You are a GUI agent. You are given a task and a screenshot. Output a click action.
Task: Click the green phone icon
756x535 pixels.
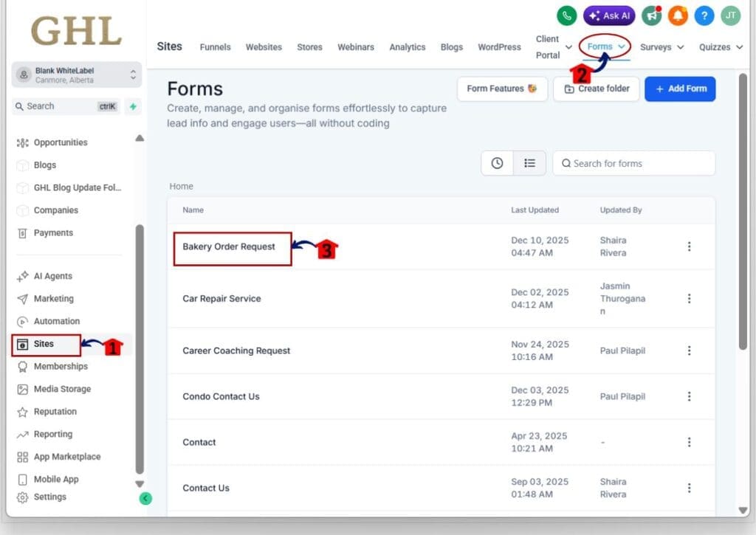pyautogui.click(x=566, y=15)
